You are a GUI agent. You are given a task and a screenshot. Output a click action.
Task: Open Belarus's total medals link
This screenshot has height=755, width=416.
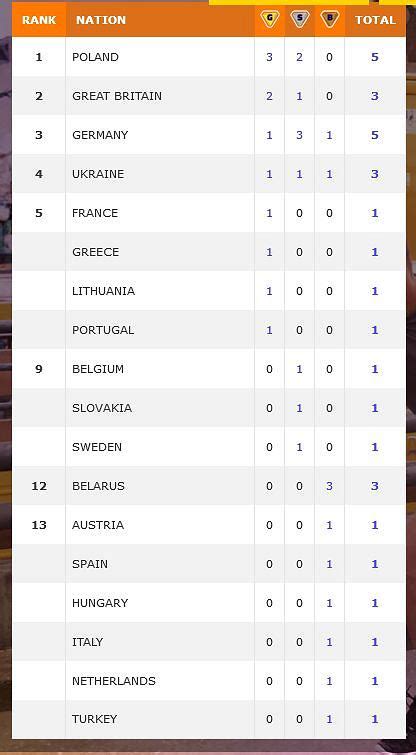(x=375, y=486)
